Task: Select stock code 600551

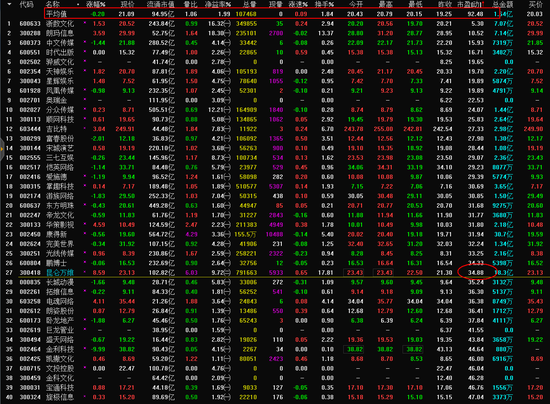Action: [x=30, y=52]
